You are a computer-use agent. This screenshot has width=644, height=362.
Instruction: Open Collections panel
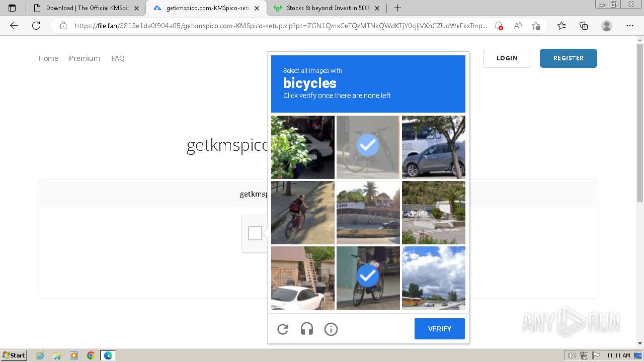point(584,26)
